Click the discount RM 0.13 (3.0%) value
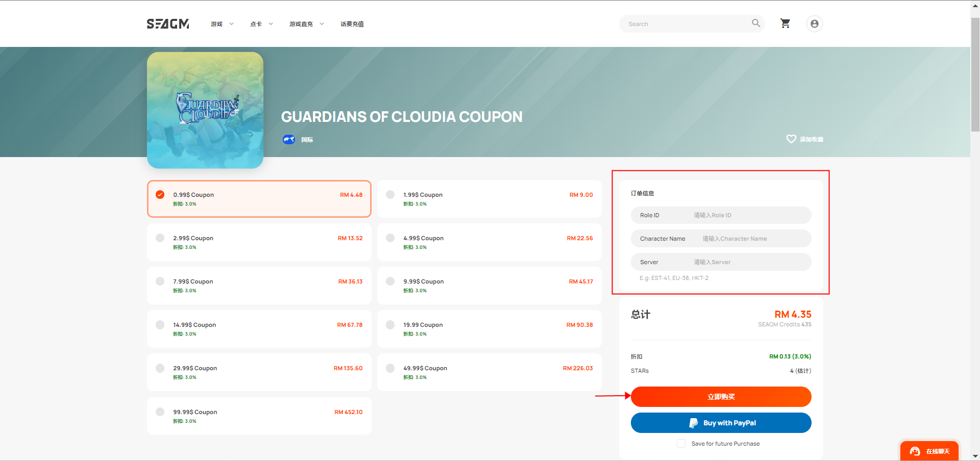Screen dimensions: 980x461 tap(790, 356)
